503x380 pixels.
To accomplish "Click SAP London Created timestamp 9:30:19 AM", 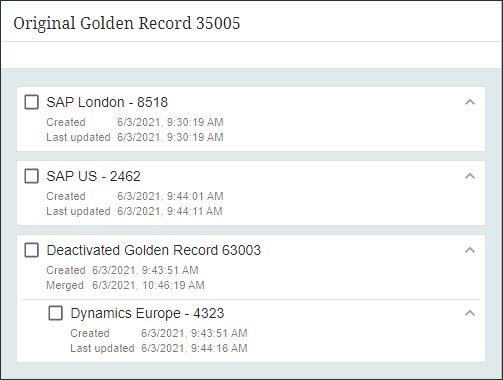I will pos(170,122).
